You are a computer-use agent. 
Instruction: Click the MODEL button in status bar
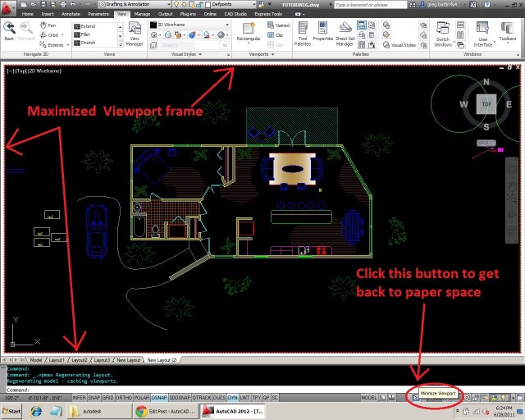[369, 397]
